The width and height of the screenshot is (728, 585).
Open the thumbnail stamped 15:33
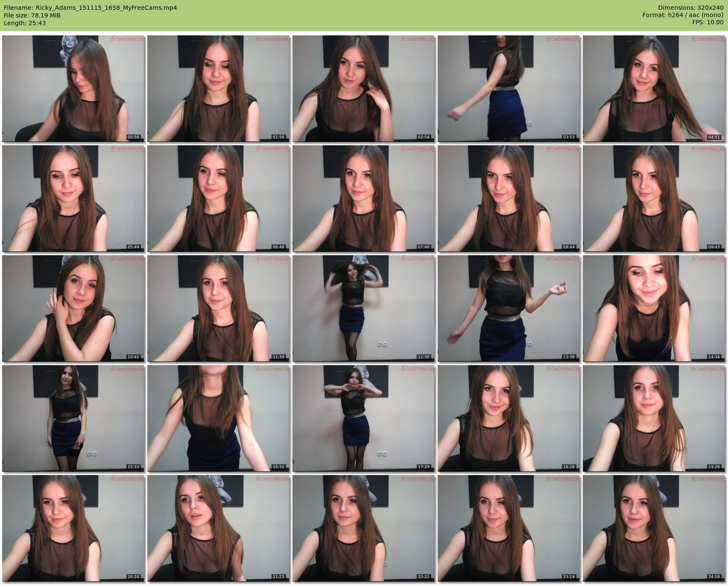pyautogui.click(x=73, y=418)
